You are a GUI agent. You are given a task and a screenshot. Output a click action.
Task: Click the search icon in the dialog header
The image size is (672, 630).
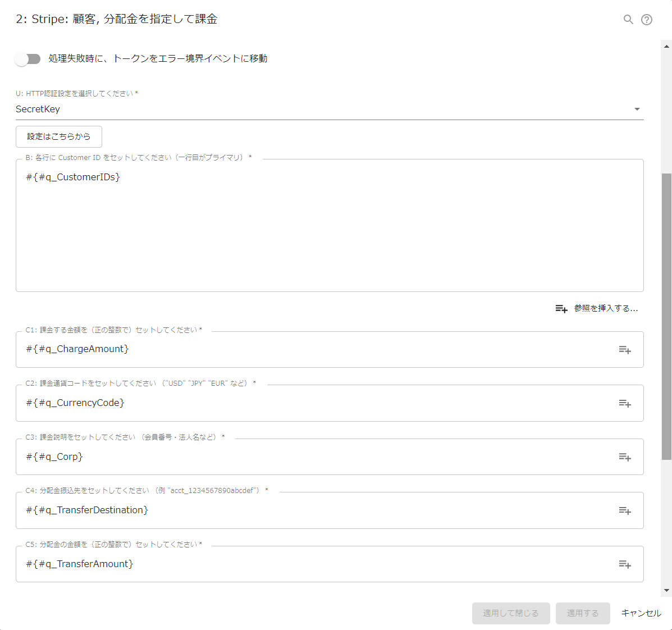(628, 19)
